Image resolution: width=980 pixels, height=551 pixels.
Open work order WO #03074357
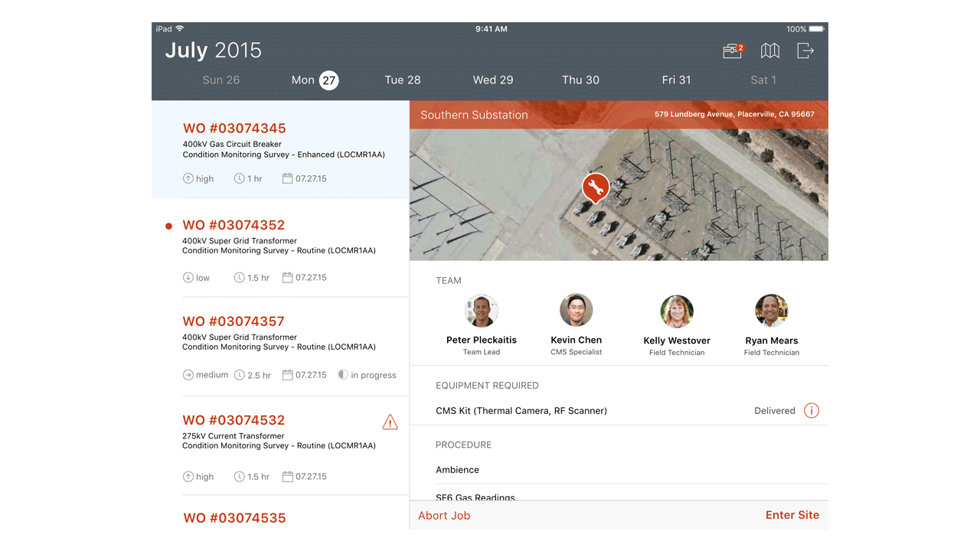tap(280, 347)
